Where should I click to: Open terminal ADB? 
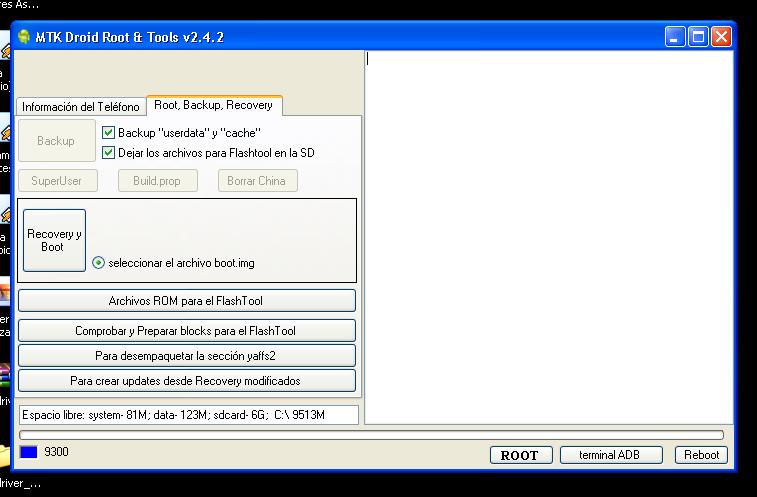click(x=611, y=455)
